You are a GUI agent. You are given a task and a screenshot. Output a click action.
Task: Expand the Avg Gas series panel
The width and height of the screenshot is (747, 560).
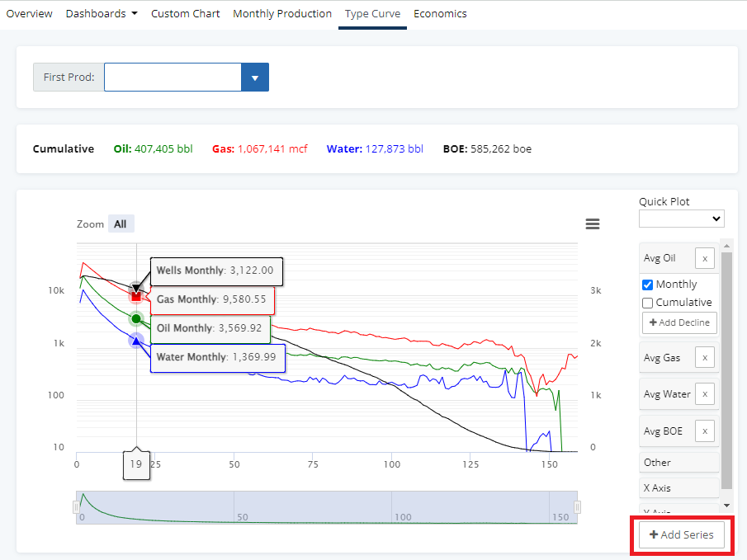[662, 358]
